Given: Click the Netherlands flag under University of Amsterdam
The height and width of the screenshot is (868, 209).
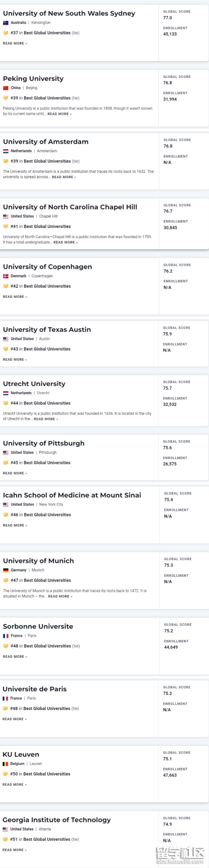Looking at the screenshot, I should (6, 151).
